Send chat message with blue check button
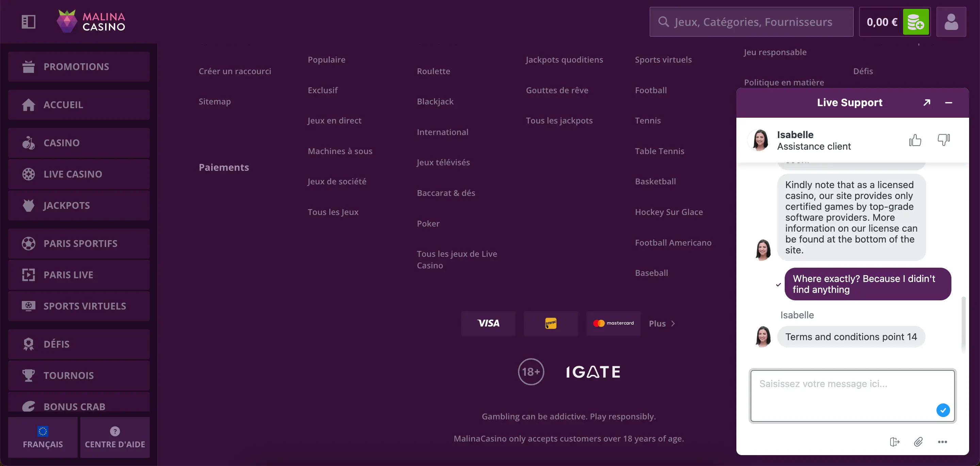This screenshot has height=466, width=980. tap(943, 410)
